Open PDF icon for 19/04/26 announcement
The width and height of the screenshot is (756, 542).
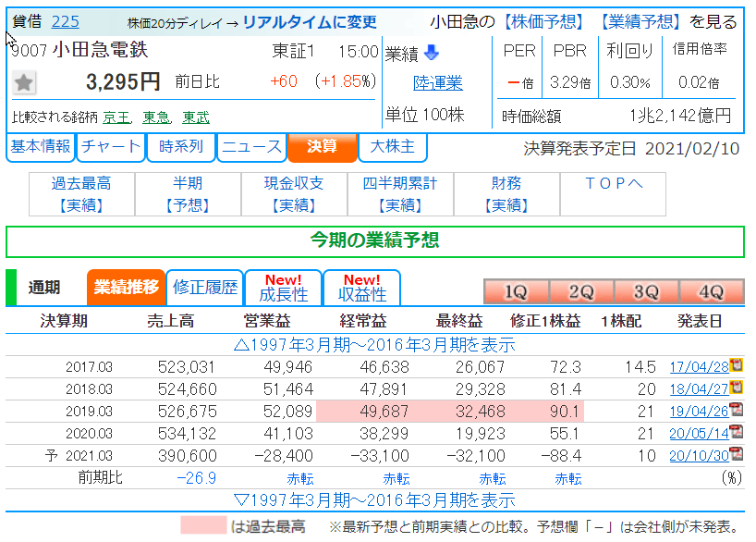(736, 410)
